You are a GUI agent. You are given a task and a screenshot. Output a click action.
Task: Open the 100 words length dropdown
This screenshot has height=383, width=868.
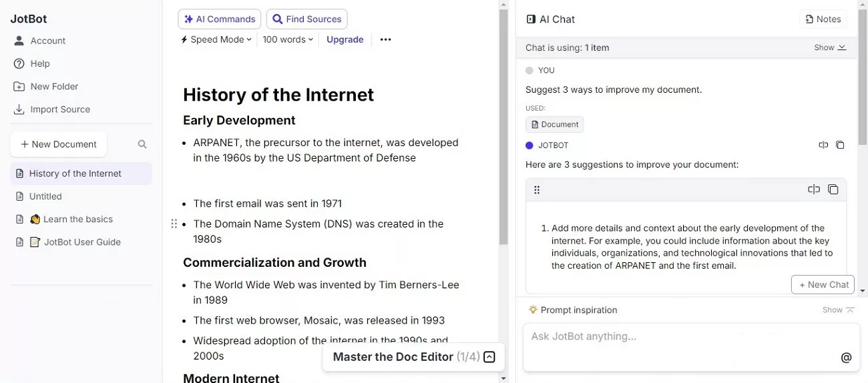tap(288, 39)
